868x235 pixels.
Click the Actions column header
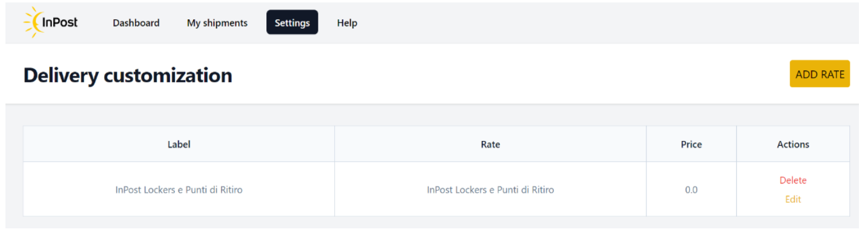click(x=793, y=144)
